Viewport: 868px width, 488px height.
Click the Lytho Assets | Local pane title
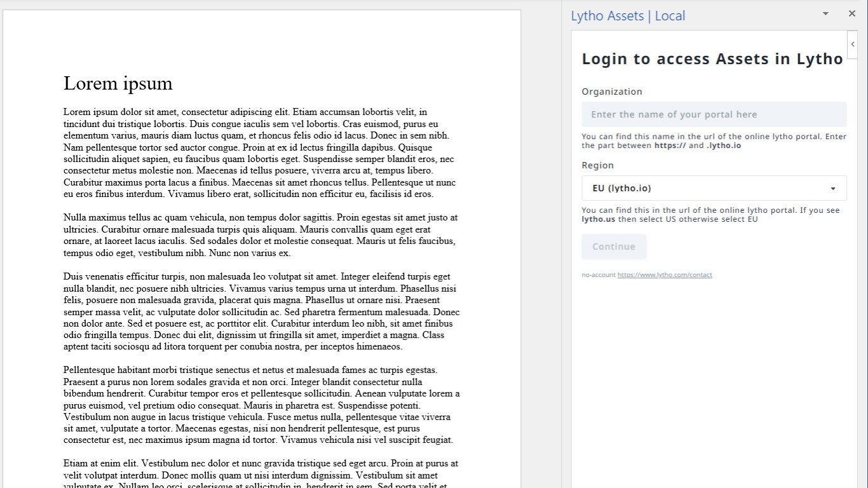point(628,16)
